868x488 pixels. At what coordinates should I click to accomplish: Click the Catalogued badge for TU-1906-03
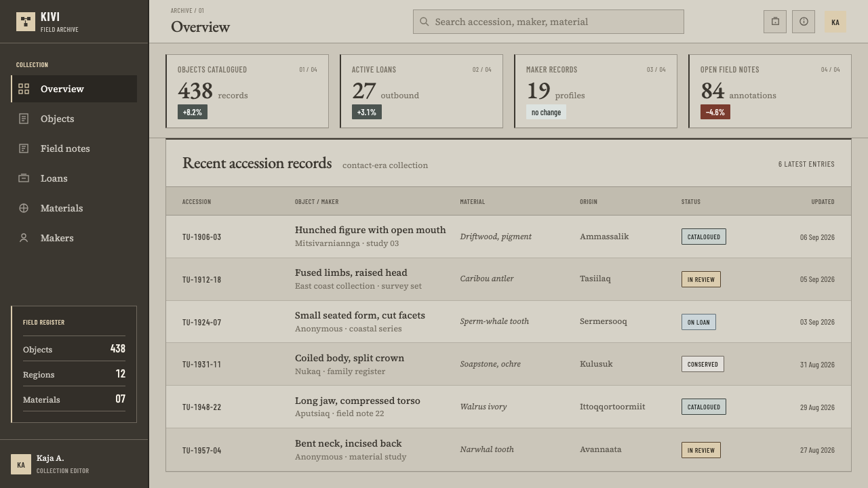(x=704, y=237)
